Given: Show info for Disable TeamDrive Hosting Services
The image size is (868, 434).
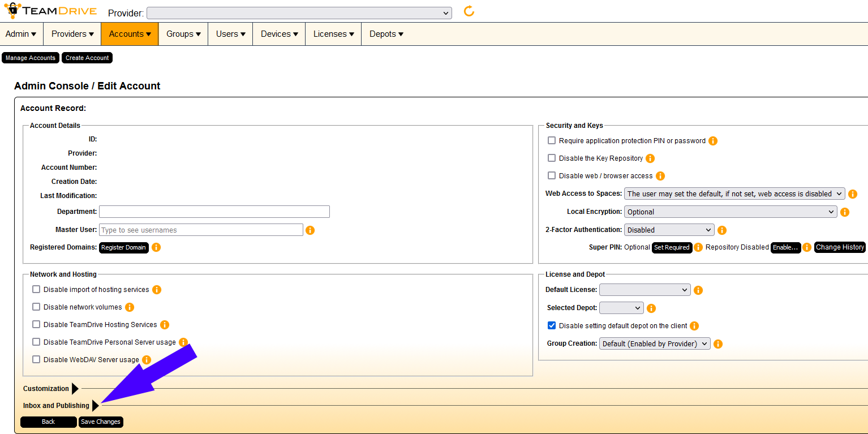Looking at the screenshot, I should click(165, 325).
